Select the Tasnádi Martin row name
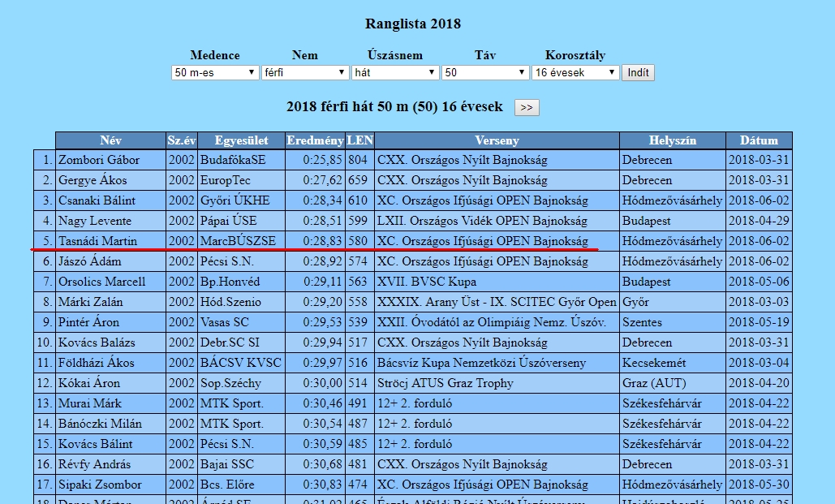 [x=97, y=241]
